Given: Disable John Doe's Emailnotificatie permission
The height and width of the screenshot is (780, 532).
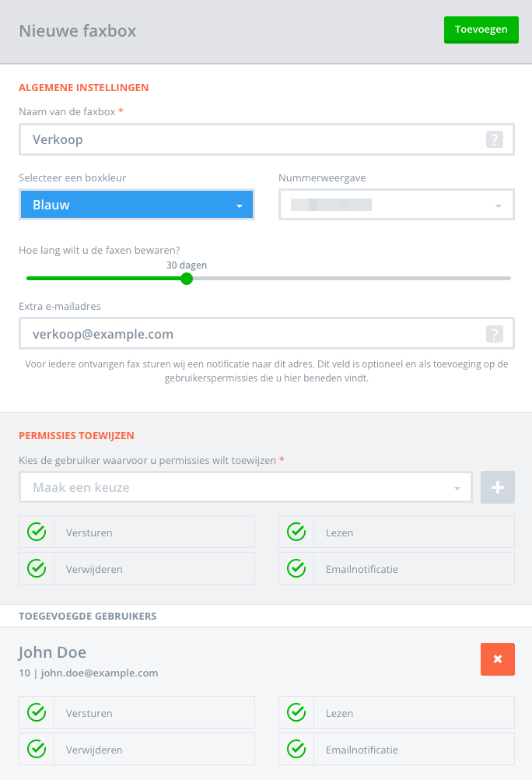Looking at the screenshot, I should click(x=296, y=750).
